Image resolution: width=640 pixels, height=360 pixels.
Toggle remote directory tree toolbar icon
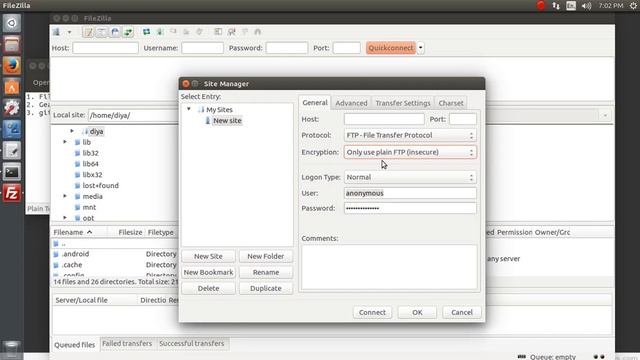click(115, 32)
